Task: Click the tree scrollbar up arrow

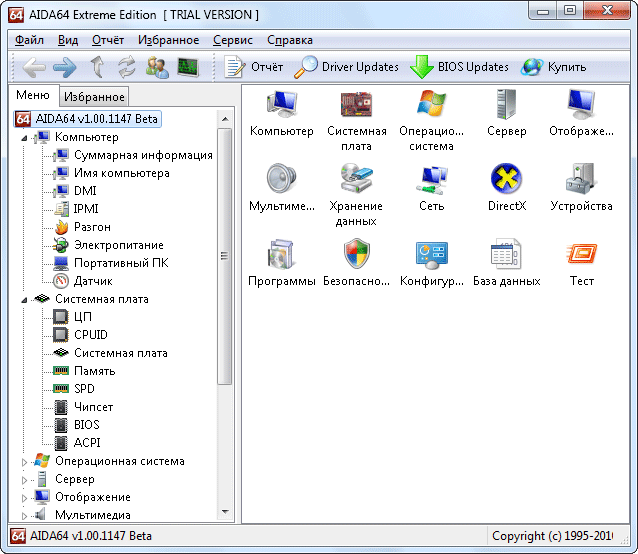Action: (x=225, y=119)
